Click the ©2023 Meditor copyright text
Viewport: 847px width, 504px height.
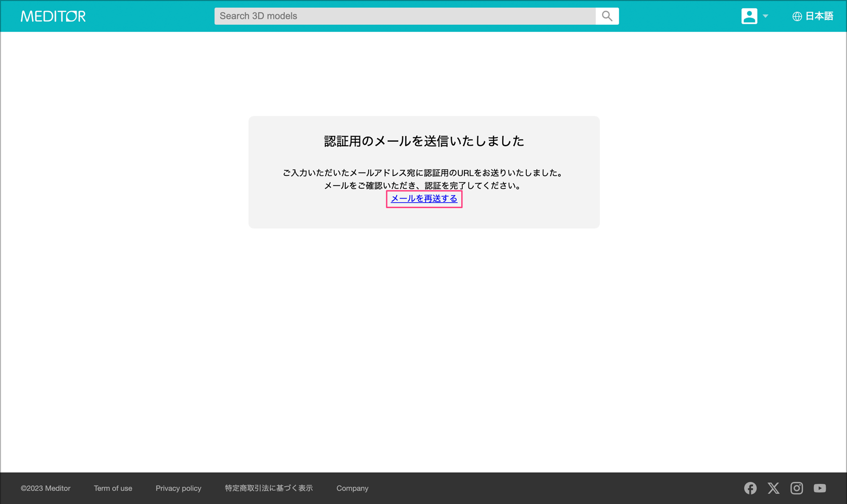[x=45, y=488]
